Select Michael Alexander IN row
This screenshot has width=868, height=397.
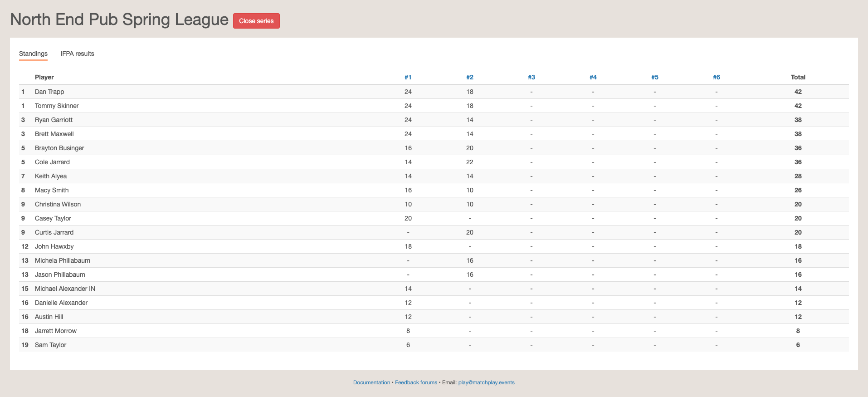tap(65, 289)
